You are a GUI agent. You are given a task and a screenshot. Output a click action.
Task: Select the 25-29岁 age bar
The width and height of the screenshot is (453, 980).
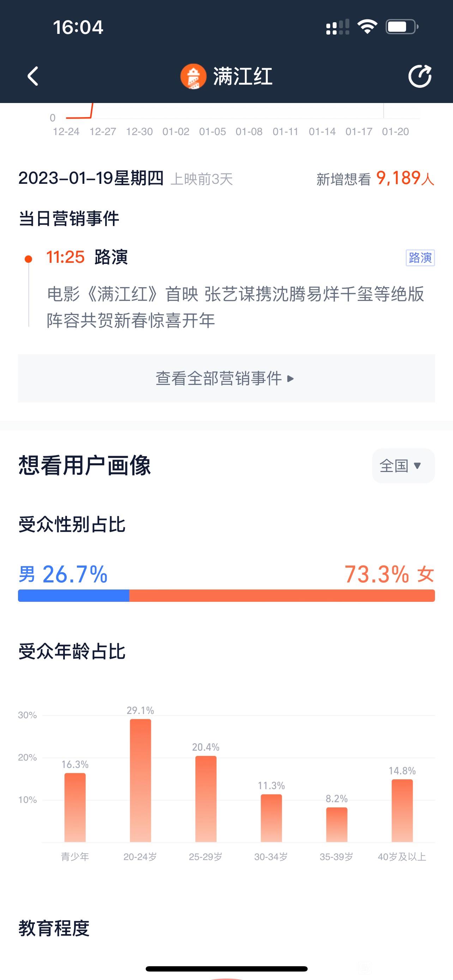click(206, 799)
